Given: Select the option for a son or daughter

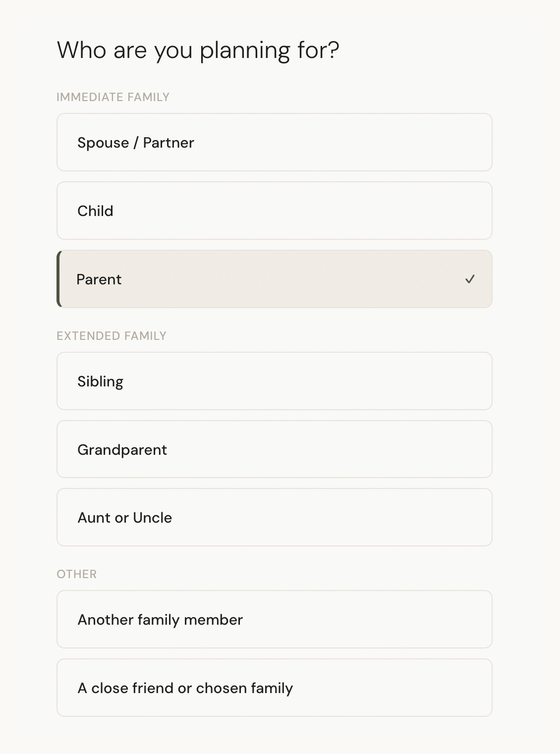Looking at the screenshot, I should click(x=274, y=211).
